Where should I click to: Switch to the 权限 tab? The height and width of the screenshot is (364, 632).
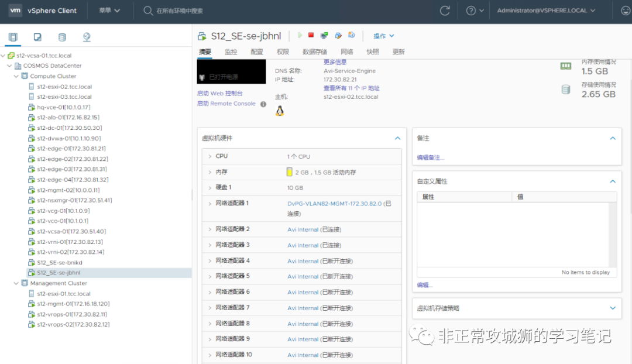(x=283, y=52)
